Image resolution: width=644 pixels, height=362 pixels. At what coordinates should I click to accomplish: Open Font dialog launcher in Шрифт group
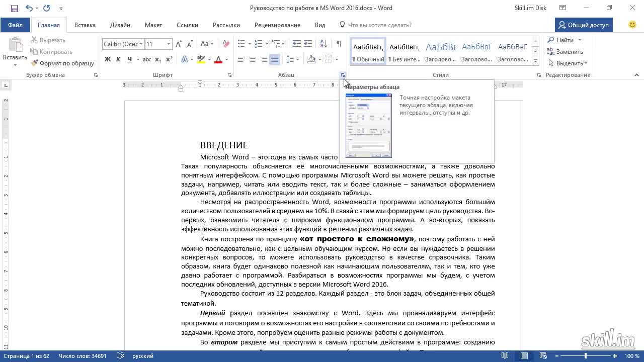pyautogui.click(x=230, y=75)
